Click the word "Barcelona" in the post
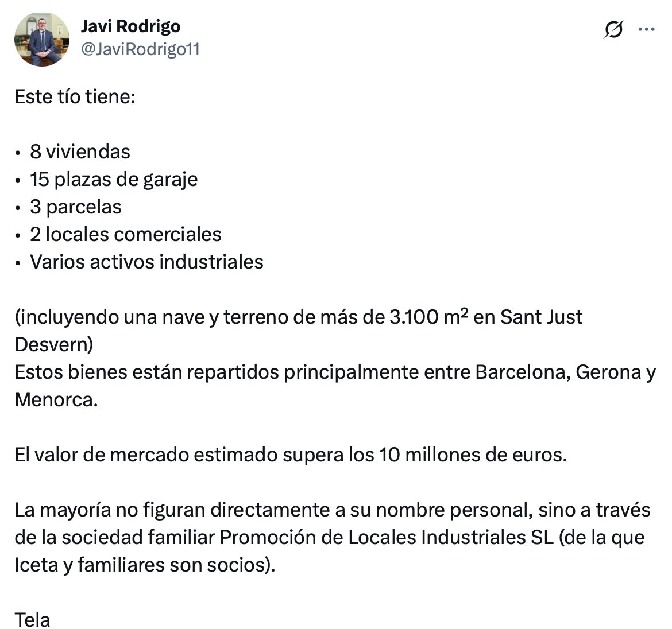Screen dimensions: 672x629 point(523,372)
